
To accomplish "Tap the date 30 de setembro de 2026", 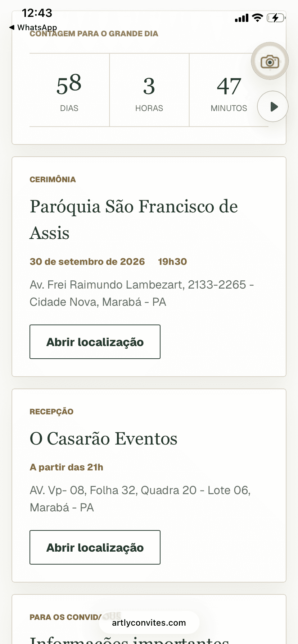I will (87, 262).
